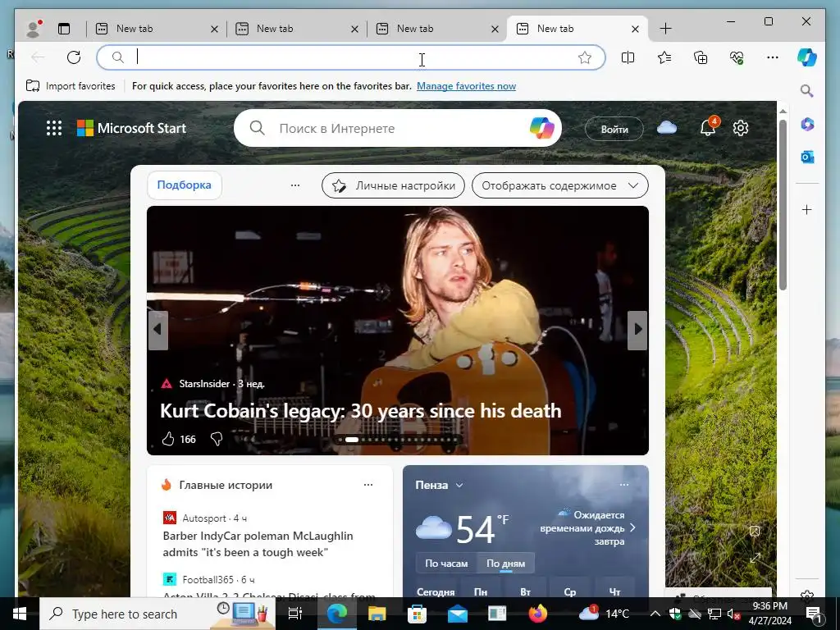Open Task View in taskbar

click(295, 614)
